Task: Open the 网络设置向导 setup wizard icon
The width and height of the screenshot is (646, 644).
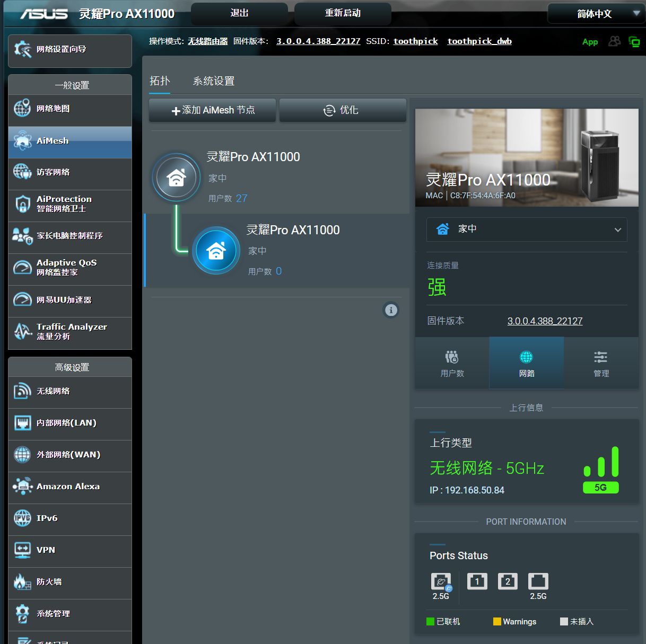Action: pos(23,49)
